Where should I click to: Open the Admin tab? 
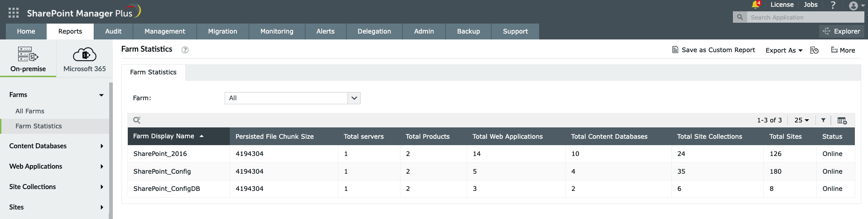[x=424, y=31]
